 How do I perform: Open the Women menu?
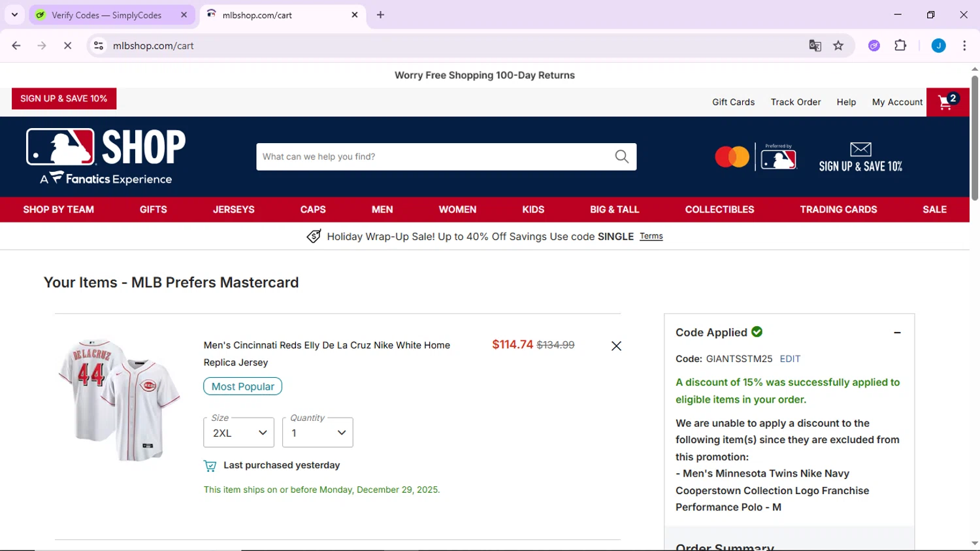(x=457, y=210)
